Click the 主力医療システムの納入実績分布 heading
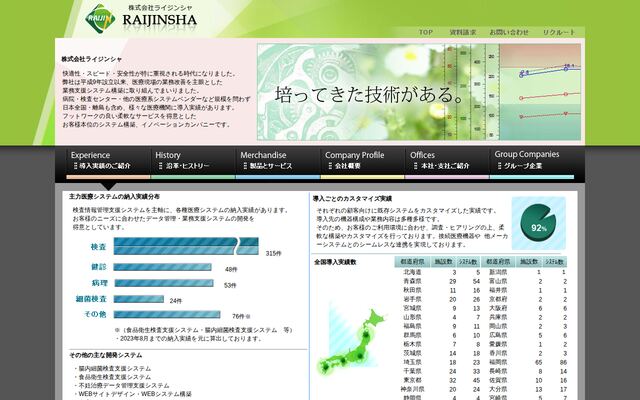 [114, 197]
